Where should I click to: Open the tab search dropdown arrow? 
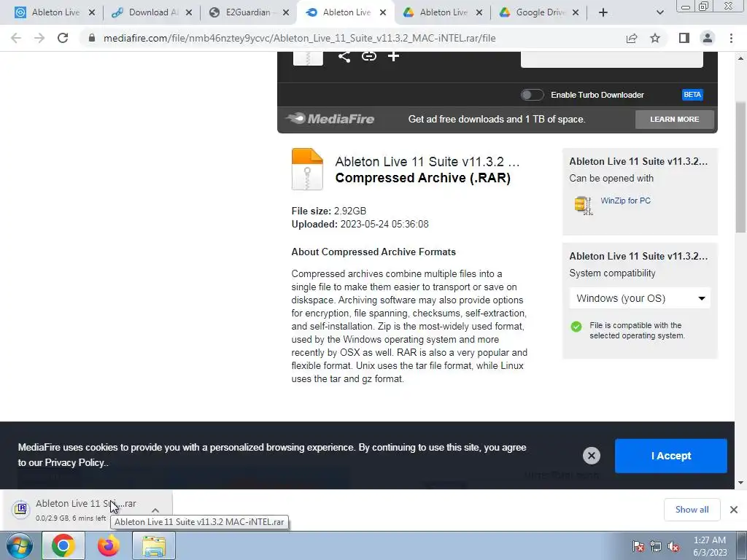(x=659, y=12)
